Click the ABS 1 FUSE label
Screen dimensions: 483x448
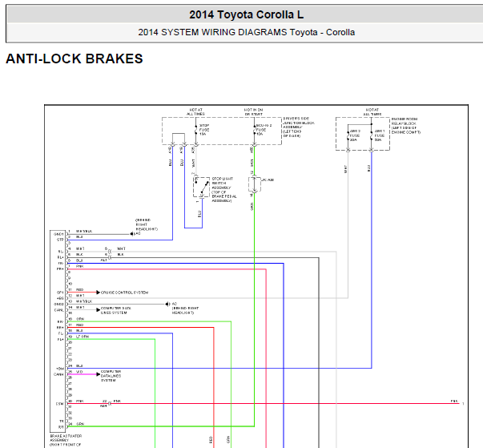click(x=379, y=135)
